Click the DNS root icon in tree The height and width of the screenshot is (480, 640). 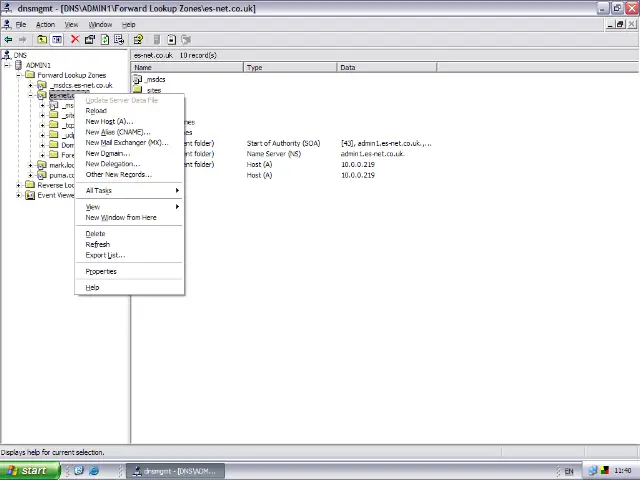click(7, 55)
